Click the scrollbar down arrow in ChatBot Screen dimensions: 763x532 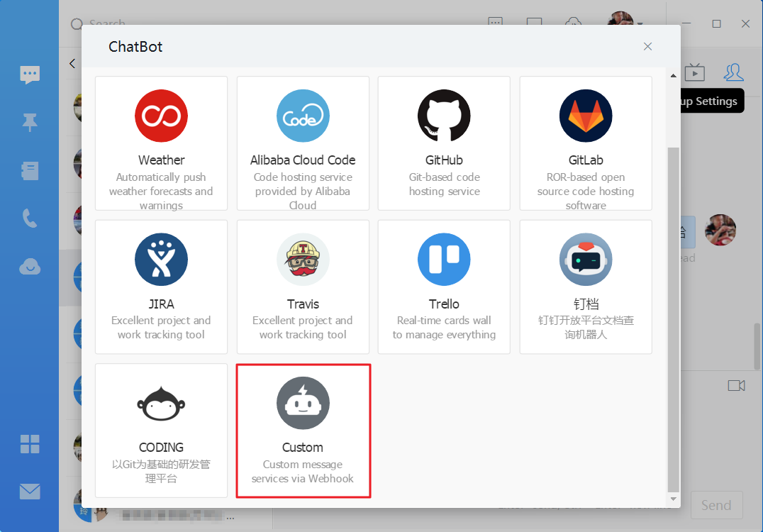(674, 499)
